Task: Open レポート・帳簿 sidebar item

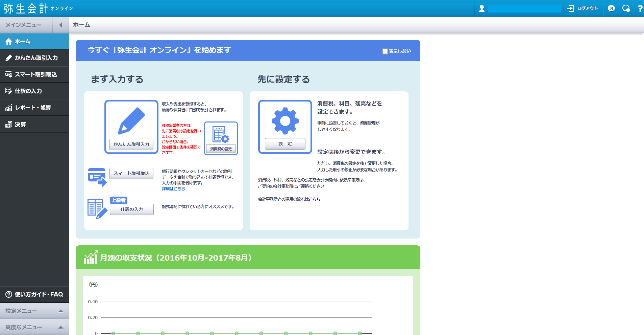Action: coord(34,108)
